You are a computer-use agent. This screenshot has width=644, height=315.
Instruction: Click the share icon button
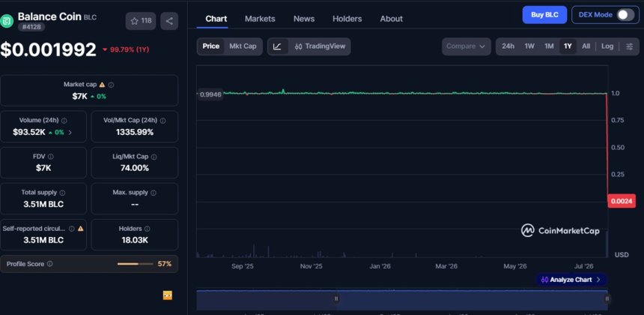tap(169, 21)
